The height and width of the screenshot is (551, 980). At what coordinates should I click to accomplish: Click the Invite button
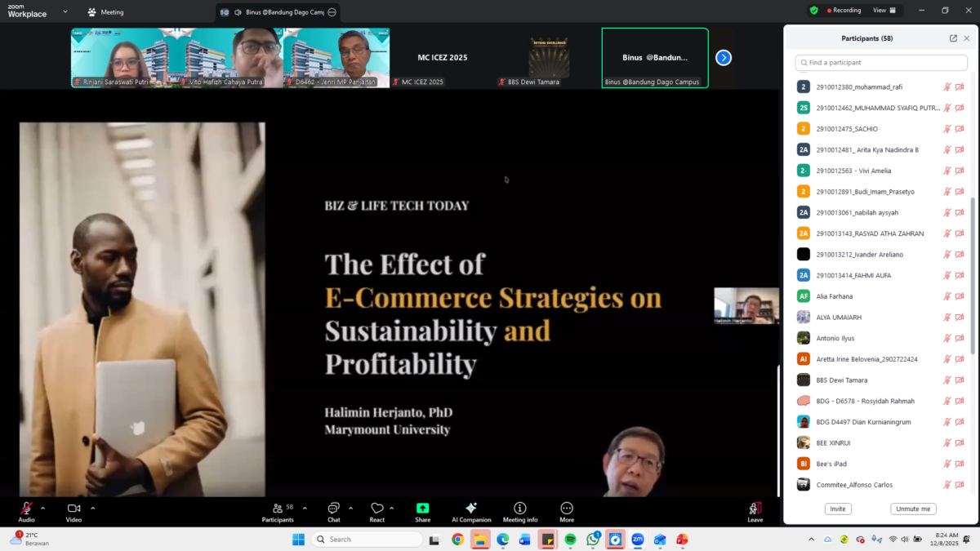[x=838, y=509]
